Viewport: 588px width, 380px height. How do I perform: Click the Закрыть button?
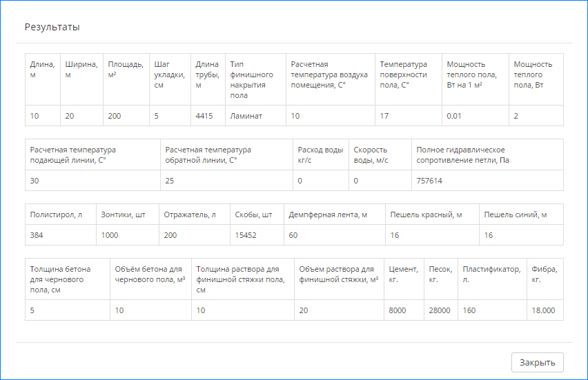click(537, 362)
